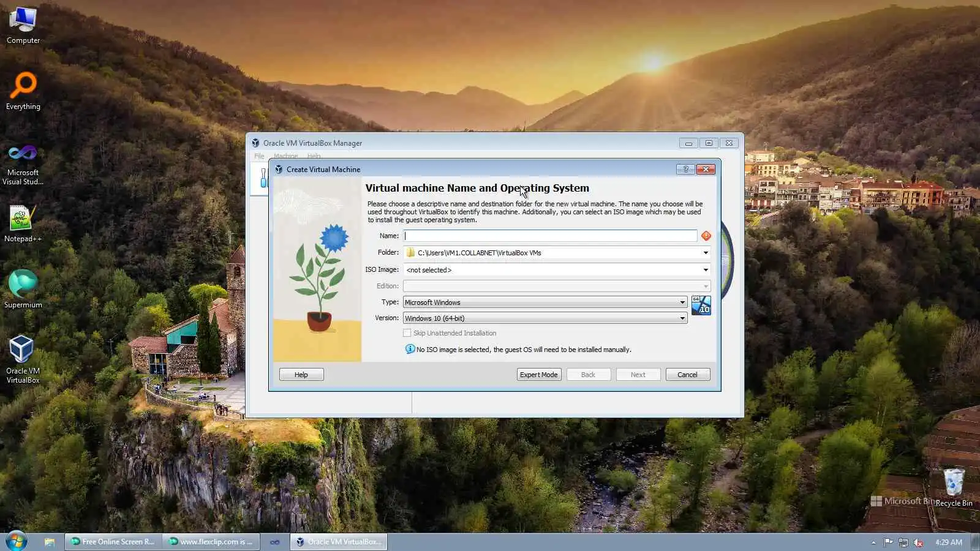Click the Name field warning icon
980x551 pixels.
706,236
